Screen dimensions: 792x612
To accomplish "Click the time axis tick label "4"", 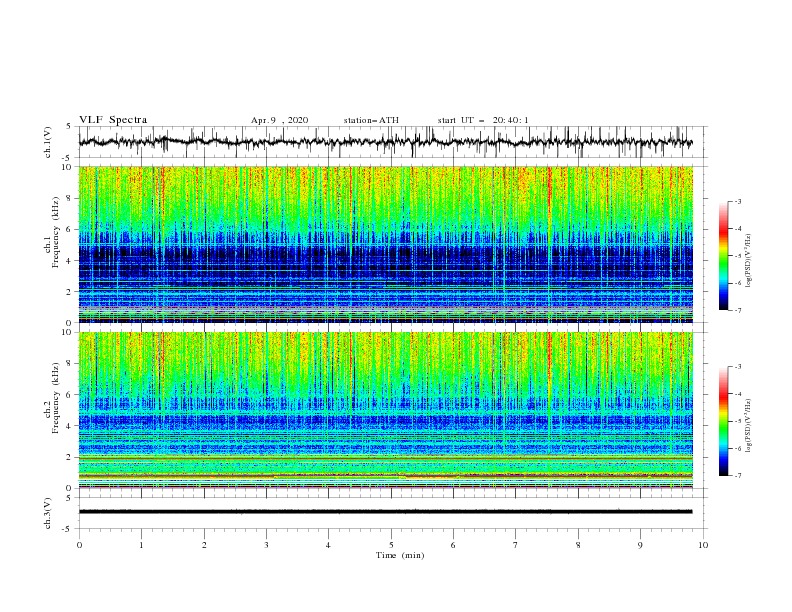I will pos(328,545).
